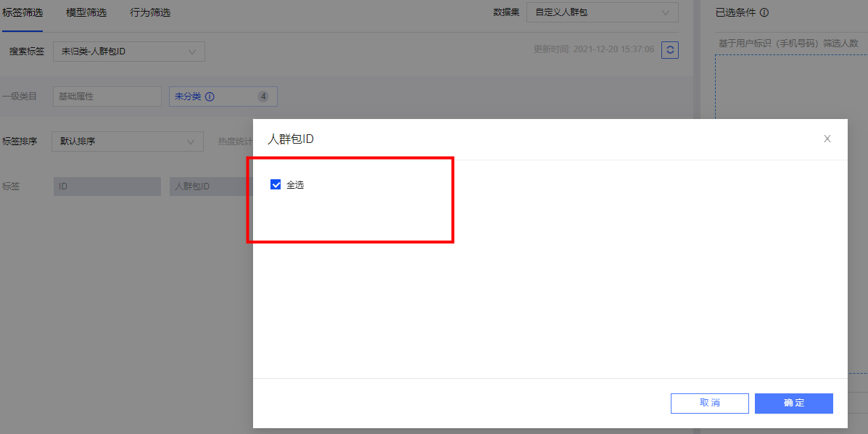Click the ID tag chip
868x434 pixels.
click(x=107, y=187)
